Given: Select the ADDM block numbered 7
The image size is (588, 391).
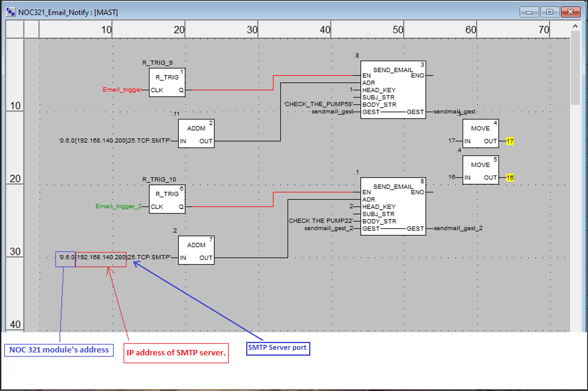Looking at the screenshot, I should coord(196,250).
